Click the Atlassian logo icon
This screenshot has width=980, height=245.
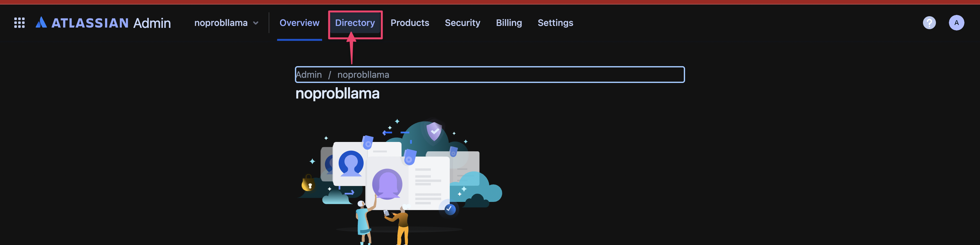click(x=41, y=23)
